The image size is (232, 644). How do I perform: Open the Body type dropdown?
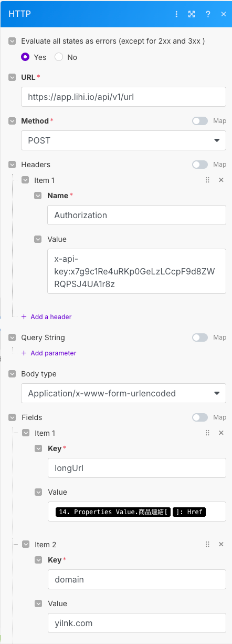click(x=124, y=393)
